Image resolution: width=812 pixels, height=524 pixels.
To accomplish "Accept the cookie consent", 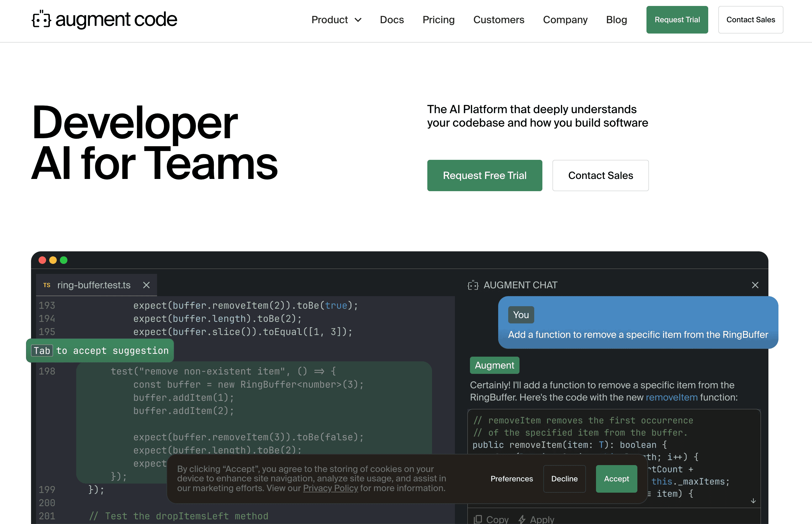I will (616, 479).
